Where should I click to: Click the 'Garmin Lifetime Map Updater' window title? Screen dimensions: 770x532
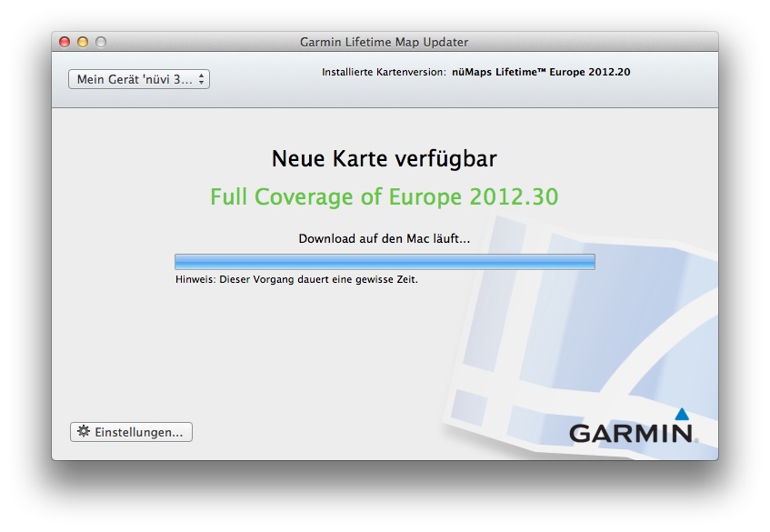coord(385,42)
